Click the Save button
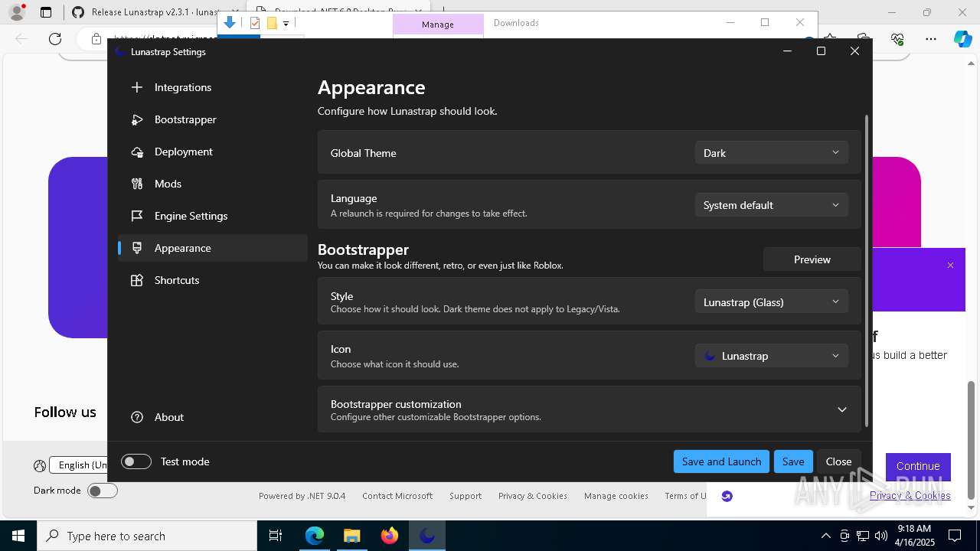The width and height of the screenshot is (980, 551). pyautogui.click(x=793, y=461)
